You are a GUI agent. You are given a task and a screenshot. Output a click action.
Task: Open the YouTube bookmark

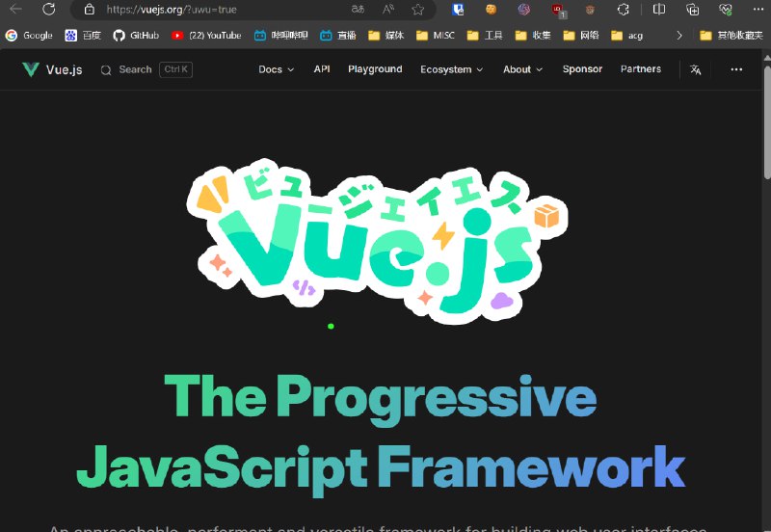coord(206,36)
